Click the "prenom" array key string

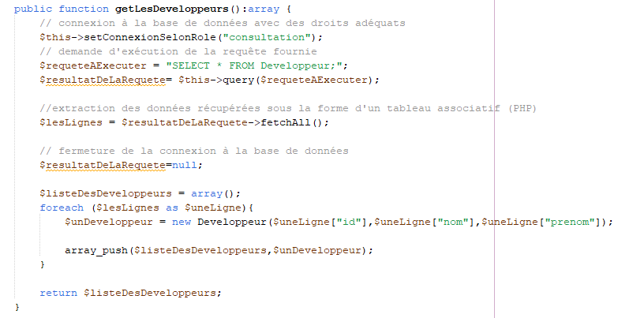[x=571, y=222]
